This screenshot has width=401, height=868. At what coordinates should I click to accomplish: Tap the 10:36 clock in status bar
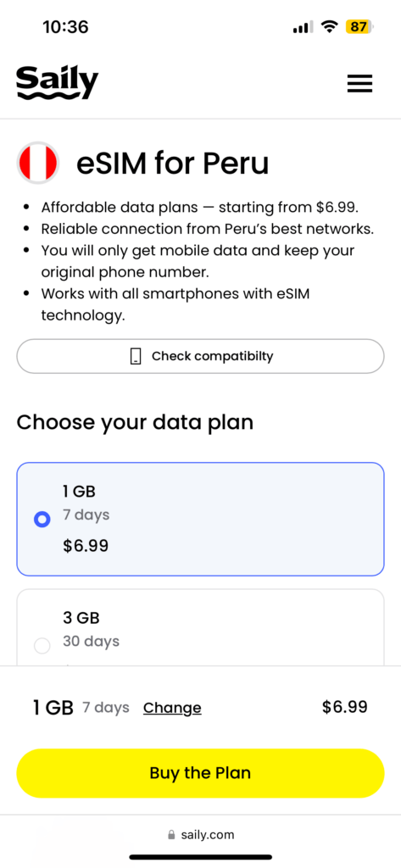click(x=65, y=26)
